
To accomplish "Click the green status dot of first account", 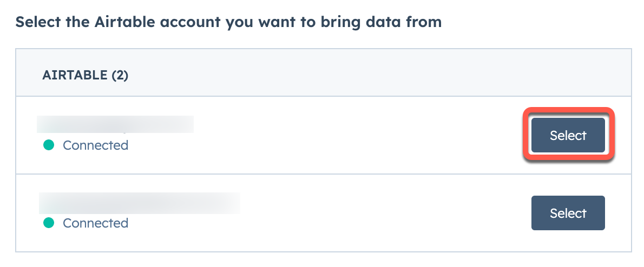I will [49, 145].
